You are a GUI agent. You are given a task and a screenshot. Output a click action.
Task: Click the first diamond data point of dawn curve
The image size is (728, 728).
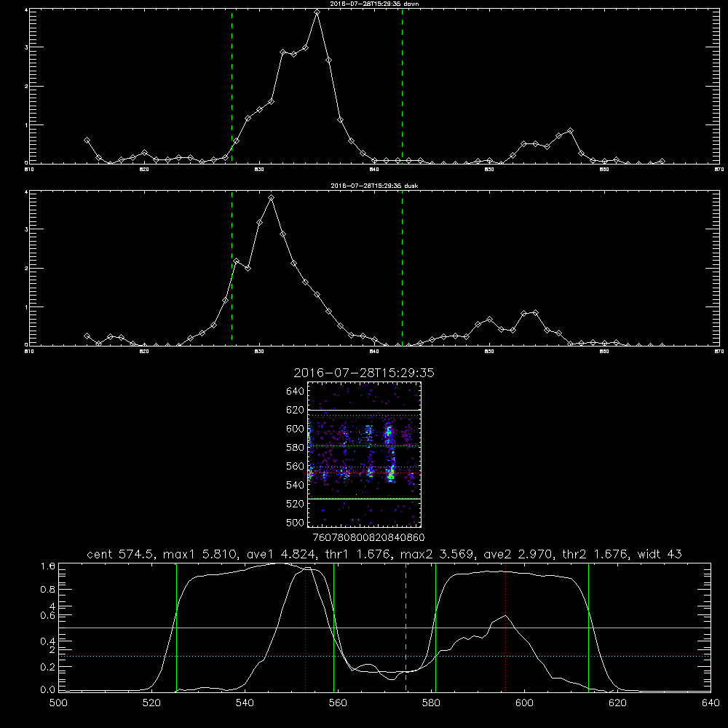pyautogui.click(x=87, y=141)
